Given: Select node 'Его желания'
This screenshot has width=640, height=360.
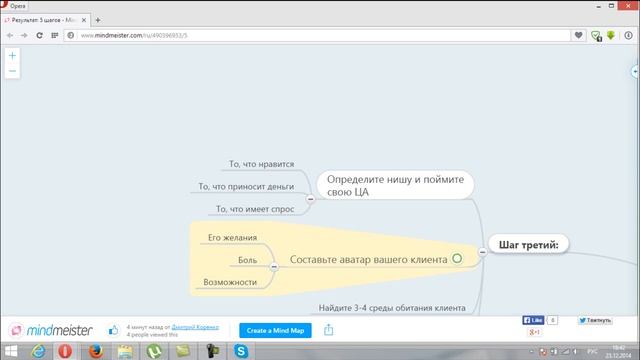Looking at the screenshot, I should 232,238.
